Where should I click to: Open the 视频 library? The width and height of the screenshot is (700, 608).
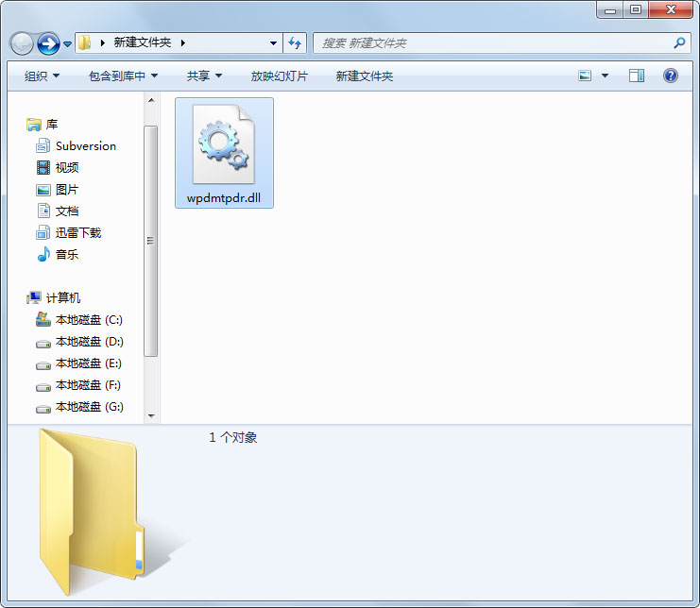67,168
